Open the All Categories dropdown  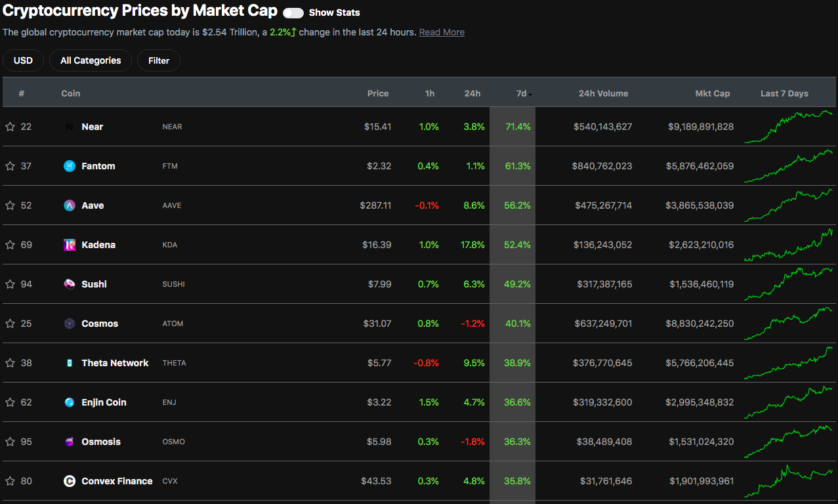[91, 60]
